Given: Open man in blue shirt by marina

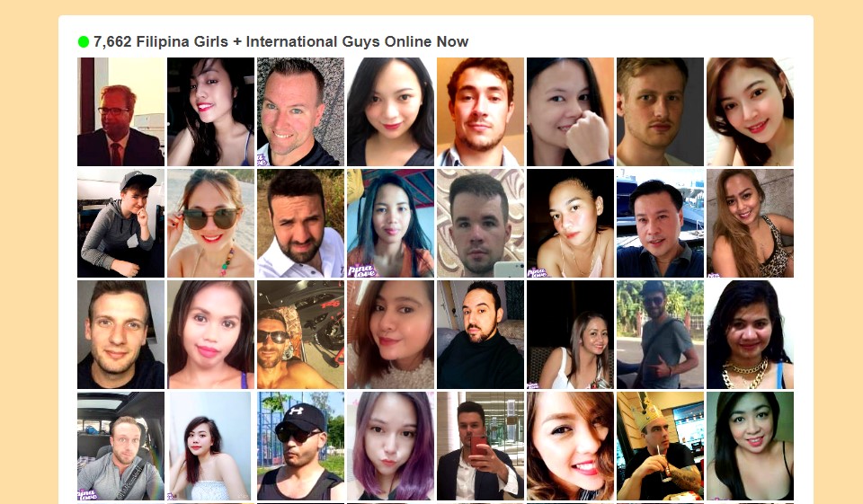Looking at the screenshot, I should 660,224.
